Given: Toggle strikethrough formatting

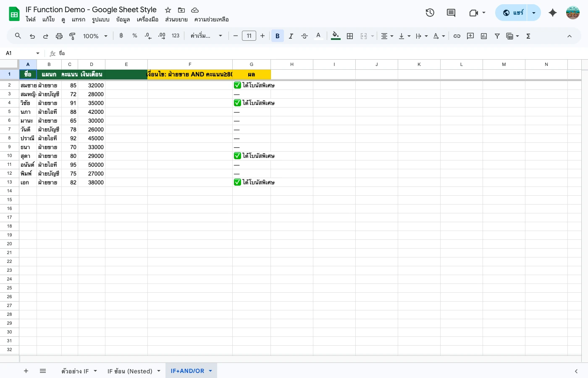Looking at the screenshot, I should (x=304, y=36).
